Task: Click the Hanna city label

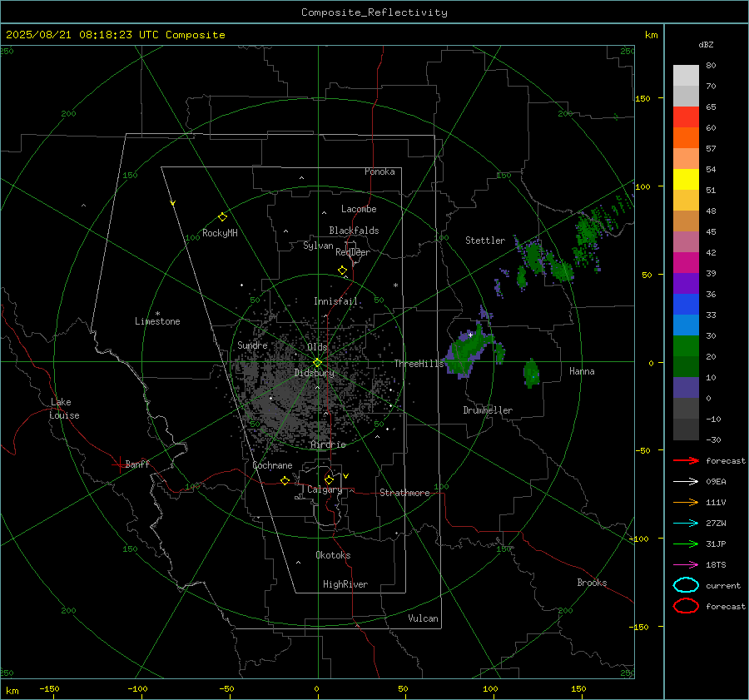Action: pyautogui.click(x=582, y=371)
